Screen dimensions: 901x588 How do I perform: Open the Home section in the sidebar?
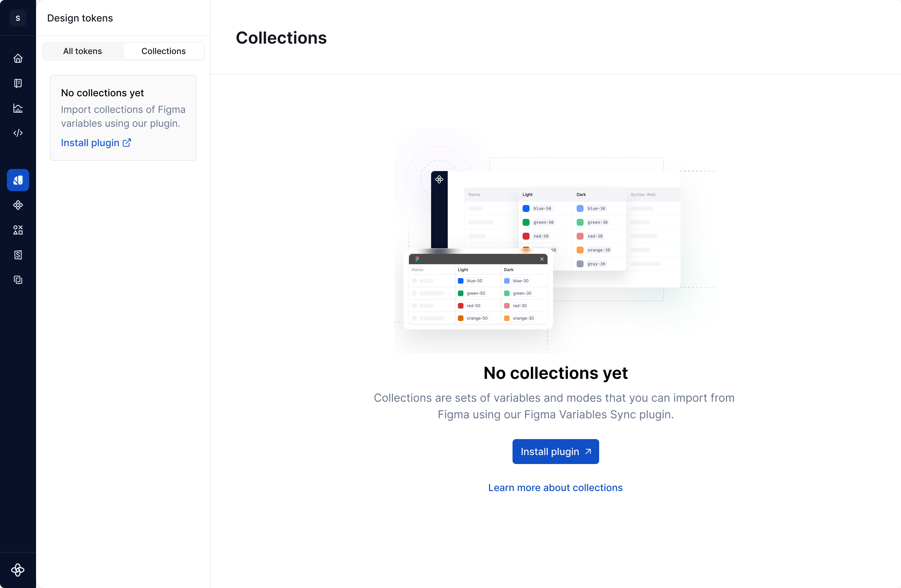(18, 58)
